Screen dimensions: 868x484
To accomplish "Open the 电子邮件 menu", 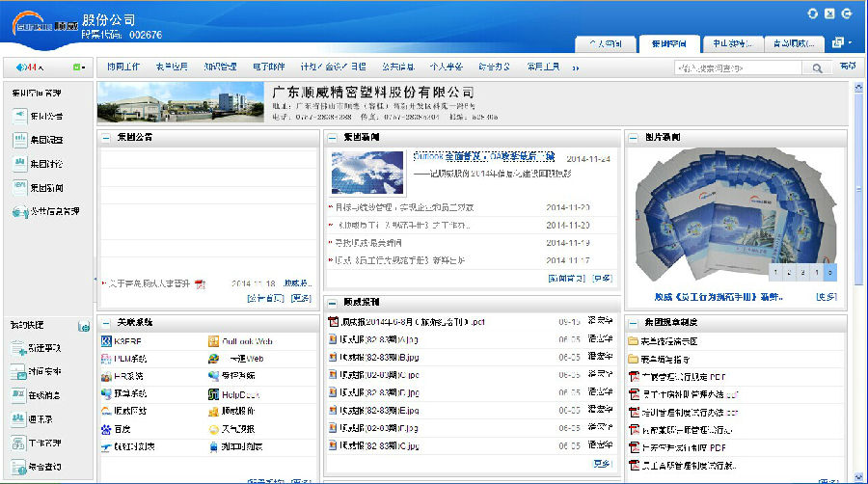I will pyautogui.click(x=268, y=67).
